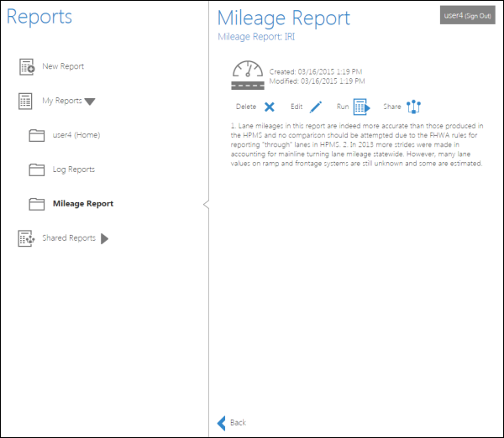Click the Share network icon

[412, 107]
